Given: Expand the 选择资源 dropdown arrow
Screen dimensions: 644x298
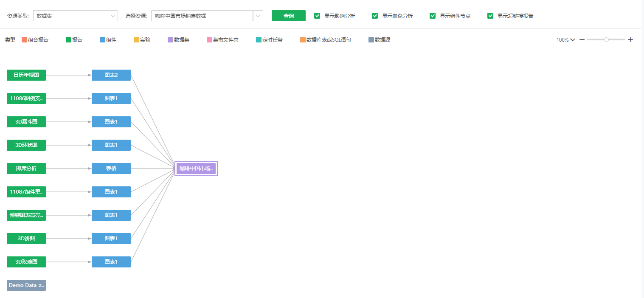Looking at the screenshot, I should [258, 16].
